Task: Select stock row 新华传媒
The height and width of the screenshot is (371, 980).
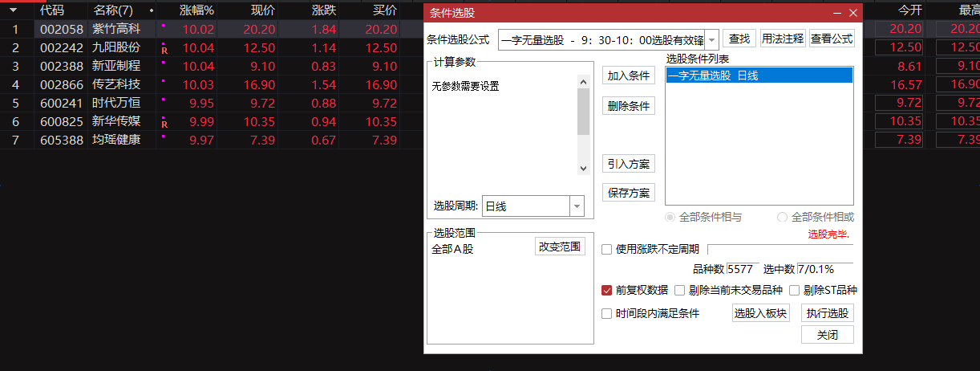Action: [212, 121]
